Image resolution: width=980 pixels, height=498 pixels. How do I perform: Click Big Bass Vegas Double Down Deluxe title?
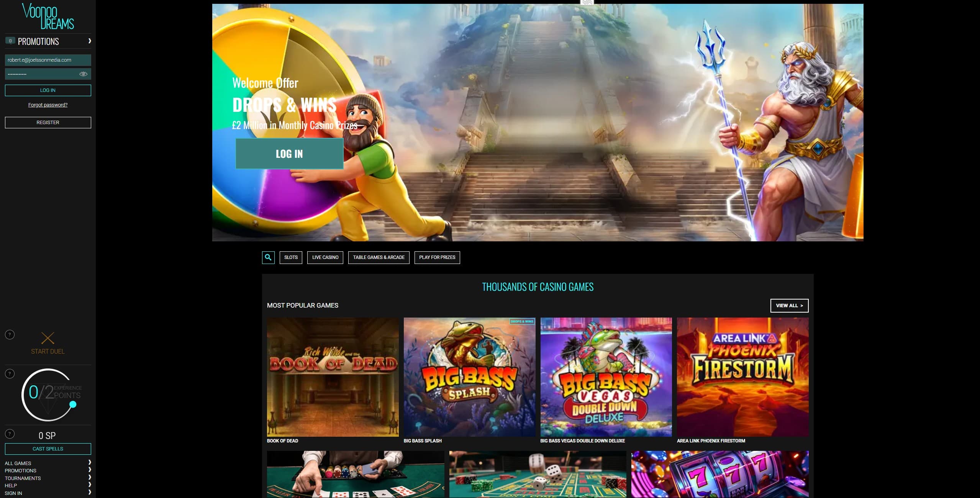click(x=582, y=441)
